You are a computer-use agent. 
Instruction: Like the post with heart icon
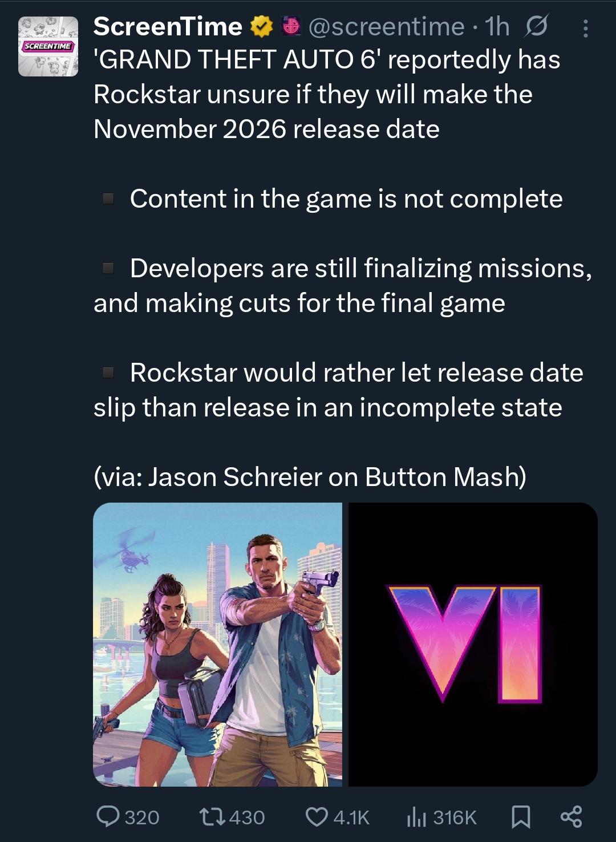tap(316, 816)
